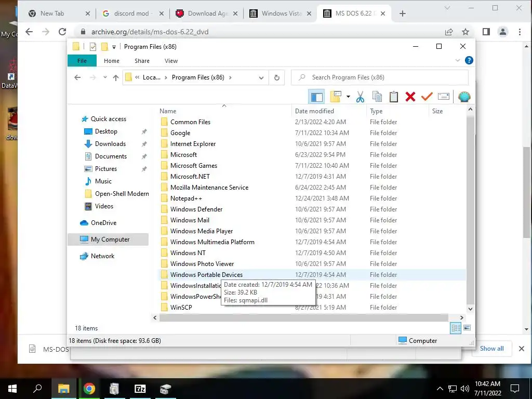Expand the folder options dropdown arrow

point(348,97)
